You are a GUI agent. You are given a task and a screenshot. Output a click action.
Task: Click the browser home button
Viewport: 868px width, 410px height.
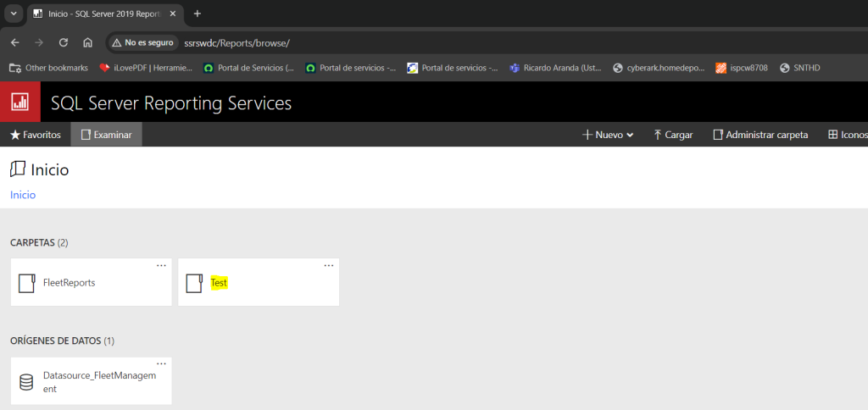tap(87, 42)
